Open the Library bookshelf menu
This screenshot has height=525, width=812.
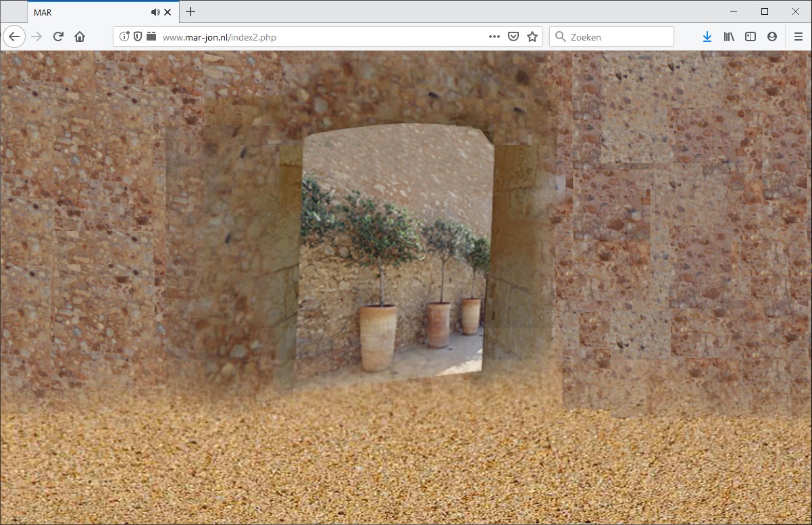729,36
